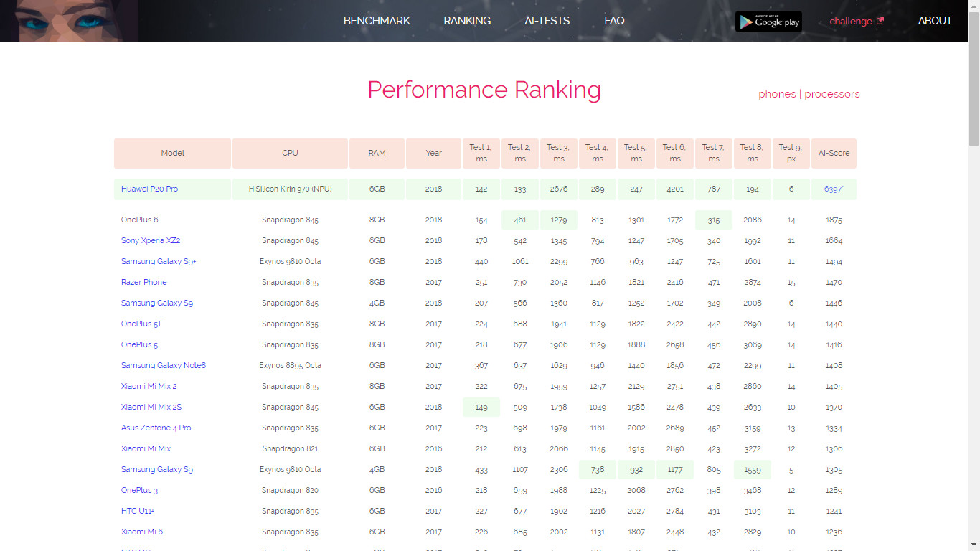
Task: Open the BENCHMARK menu item
Action: click(377, 21)
